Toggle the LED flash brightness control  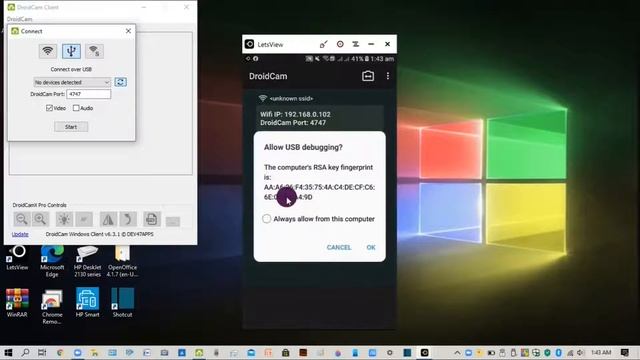pyautogui.click(x=64, y=220)
